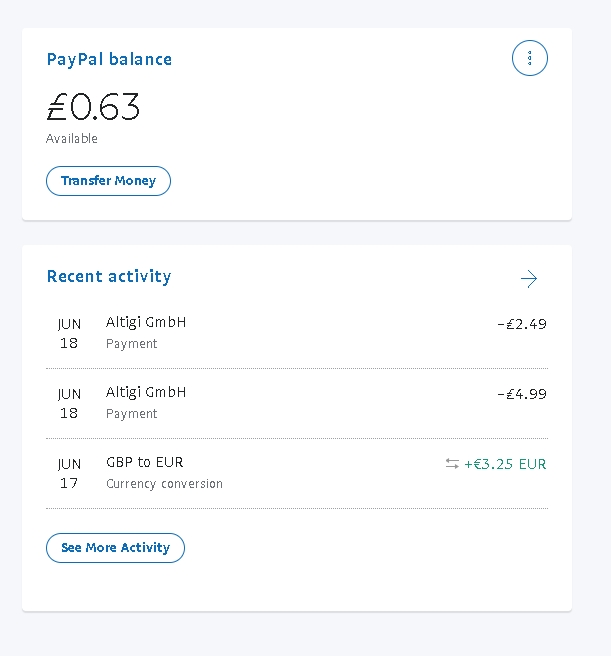Click the Available label under the balance

coord(72,138)
